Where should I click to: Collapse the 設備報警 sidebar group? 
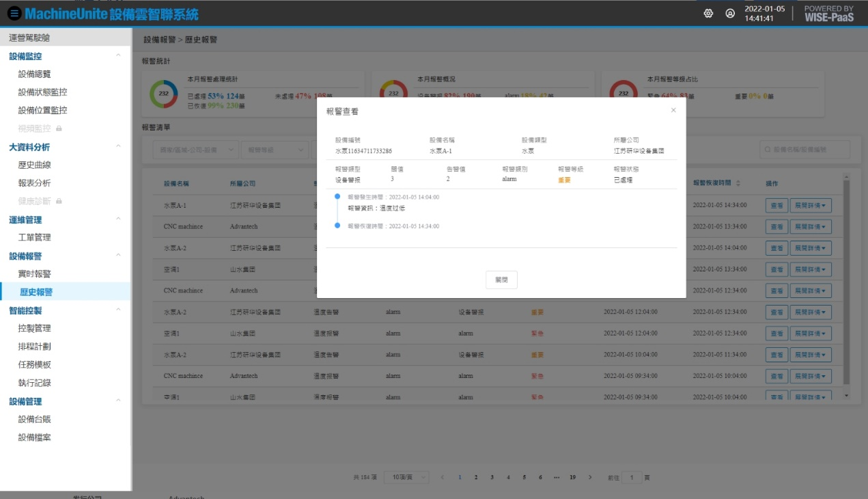click(118, 256)
